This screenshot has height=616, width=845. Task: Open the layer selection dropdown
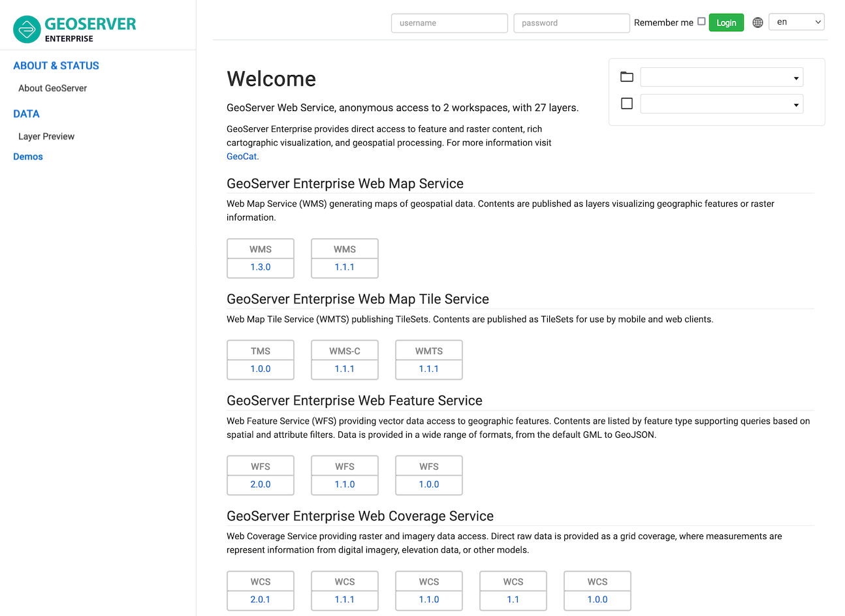722,104
